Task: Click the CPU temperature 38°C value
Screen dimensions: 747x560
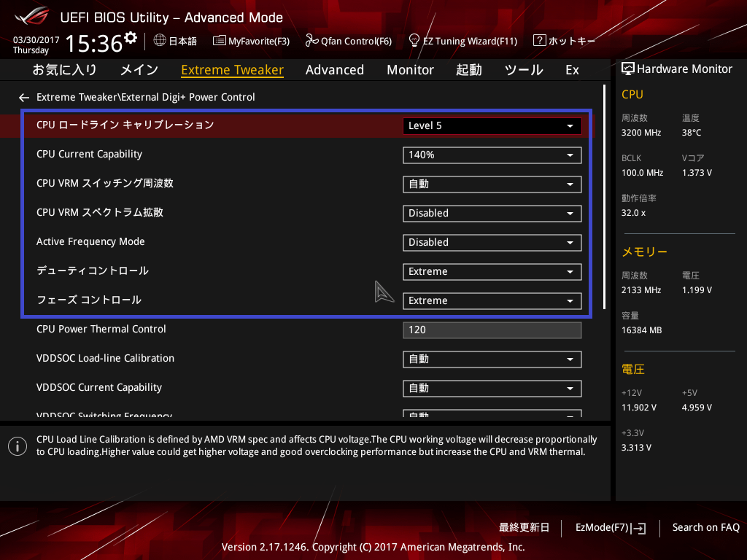Action: 692,133
